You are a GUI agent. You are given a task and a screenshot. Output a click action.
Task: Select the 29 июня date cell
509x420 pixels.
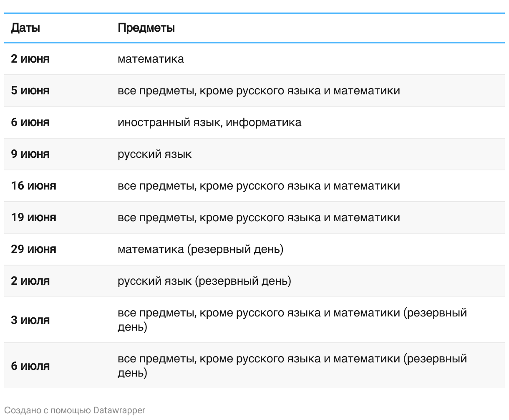pyautogui.click(x=33, y=249)
